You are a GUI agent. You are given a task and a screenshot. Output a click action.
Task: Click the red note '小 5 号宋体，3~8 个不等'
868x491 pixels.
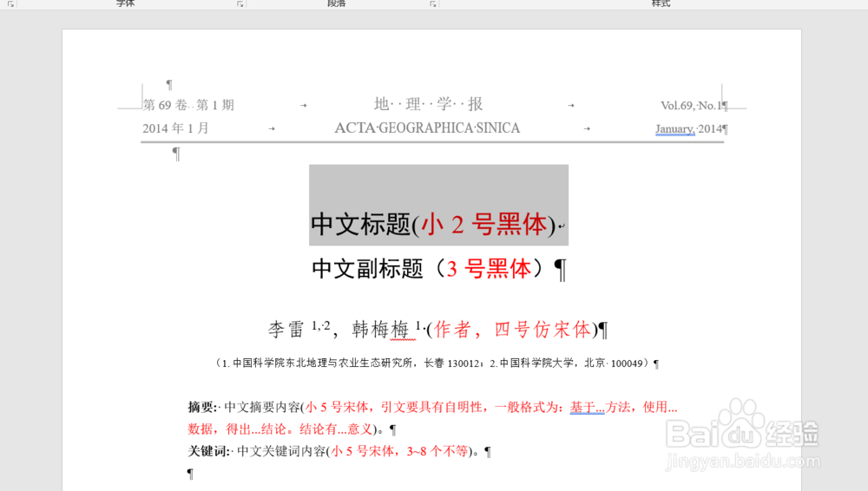click(399, 451)
